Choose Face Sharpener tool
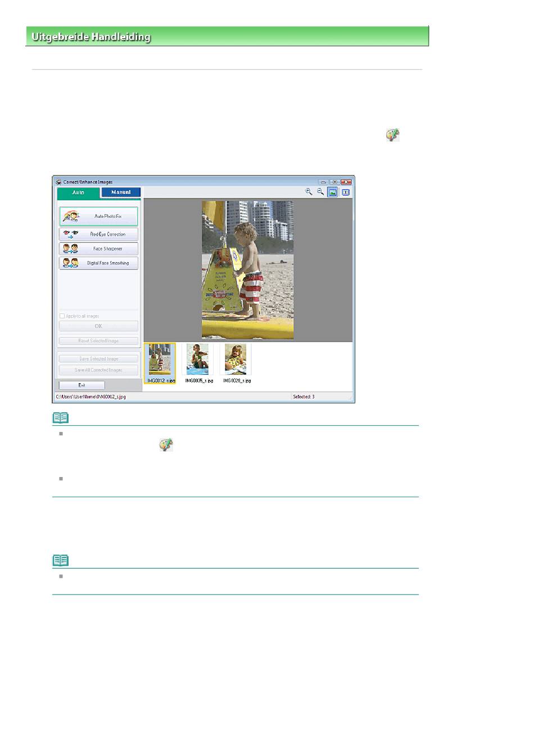 tap(98, 249)
